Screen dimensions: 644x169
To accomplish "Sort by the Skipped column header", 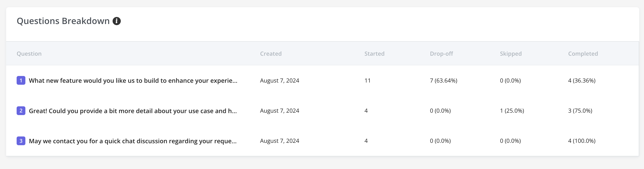I will tap(511, 54).
